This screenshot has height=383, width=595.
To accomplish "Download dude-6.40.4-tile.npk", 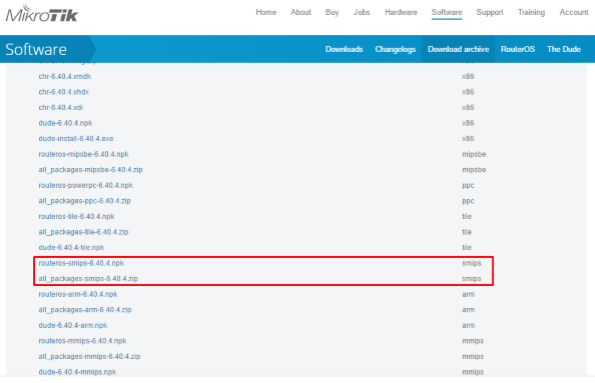I will (71, 247).
